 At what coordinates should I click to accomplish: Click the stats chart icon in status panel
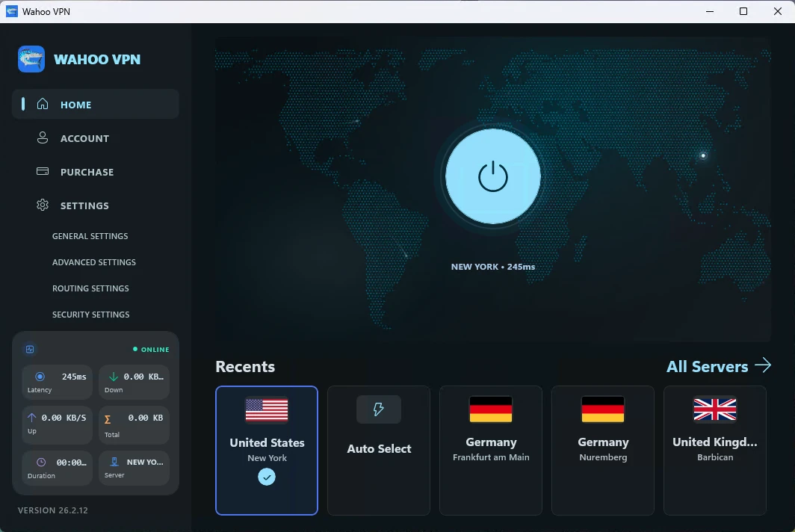(30, 349)
